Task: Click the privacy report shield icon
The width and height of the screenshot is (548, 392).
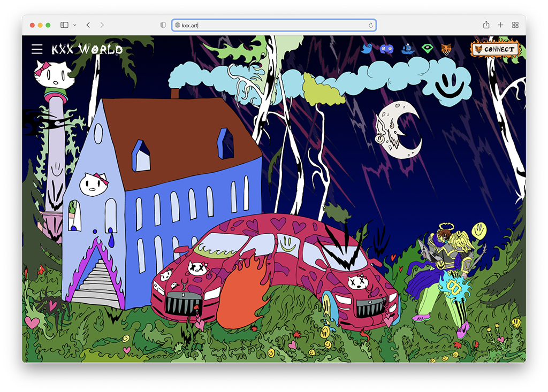Action: (x=163, y=25)
